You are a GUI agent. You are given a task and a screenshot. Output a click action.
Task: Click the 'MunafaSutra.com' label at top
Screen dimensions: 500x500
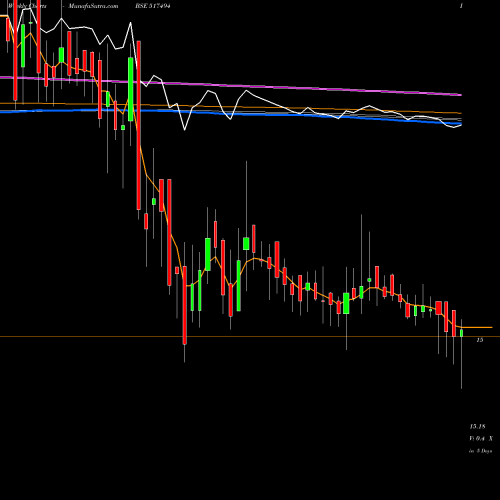coord(93,6)
